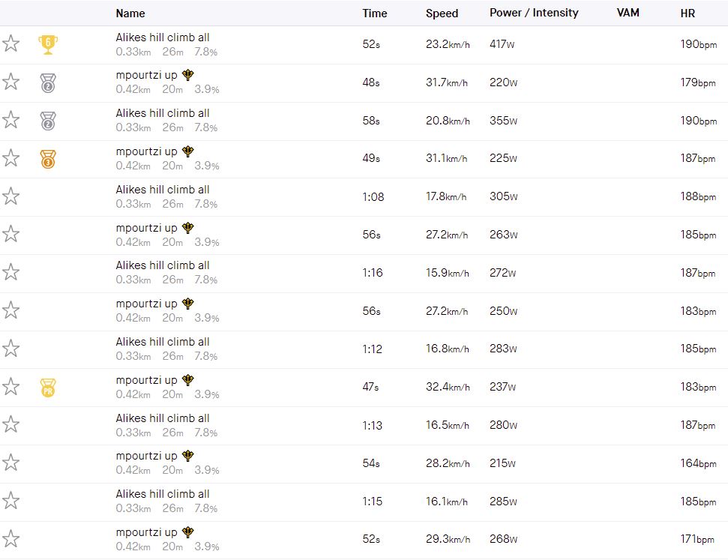The width and height of the screenshot is (728, 560).
Task: Toggle star on the 1:16 Alikes effort
Action: [x=10, y=272]
